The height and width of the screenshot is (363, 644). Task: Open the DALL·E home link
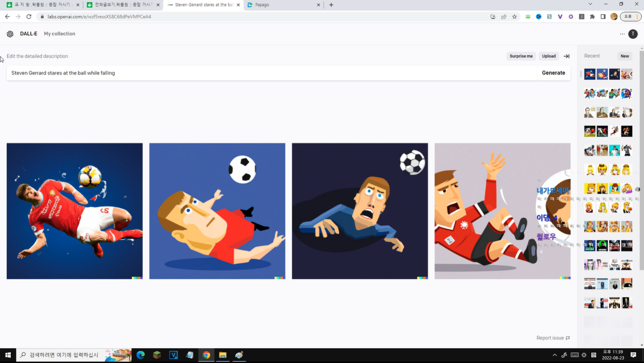point(28,34)
